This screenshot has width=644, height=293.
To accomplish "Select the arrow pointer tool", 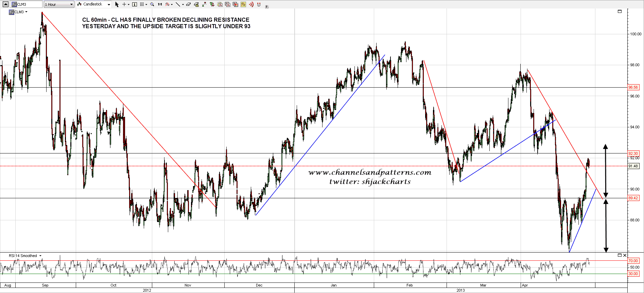I will click(x=117, y=4).
